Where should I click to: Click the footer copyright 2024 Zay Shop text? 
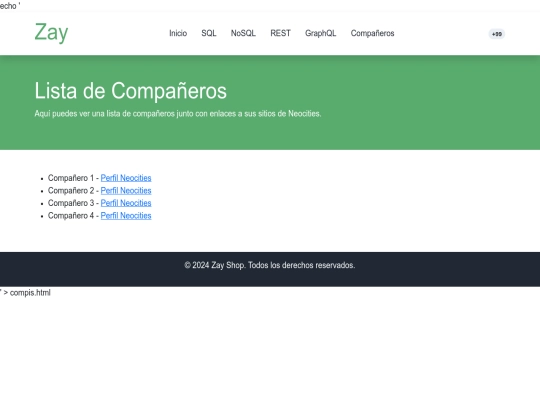(x=270, y=265)
